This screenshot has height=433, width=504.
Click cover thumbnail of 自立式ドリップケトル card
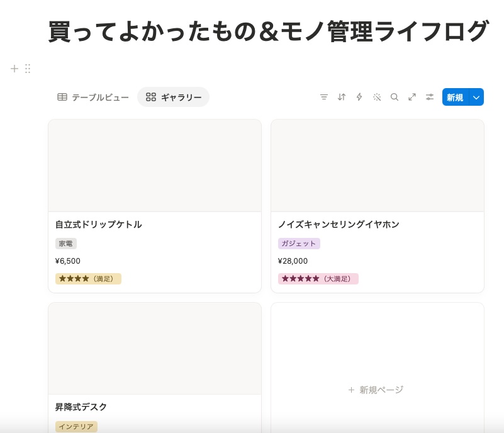155,166
